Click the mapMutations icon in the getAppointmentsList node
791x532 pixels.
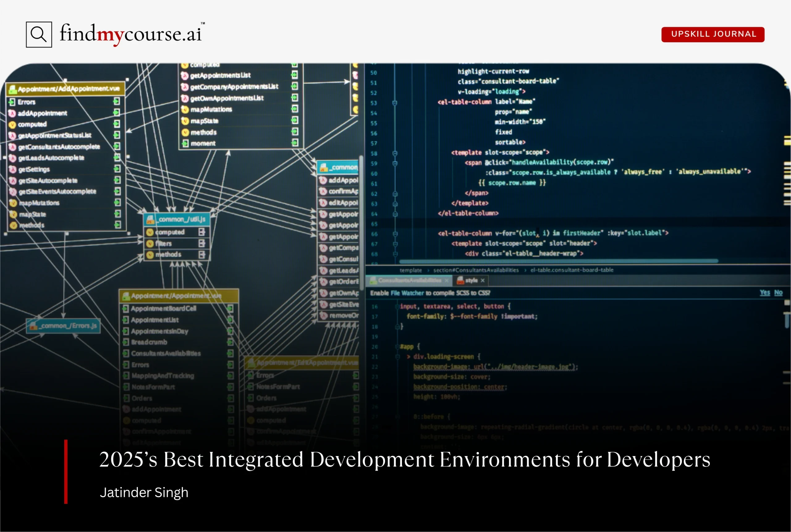185,109
